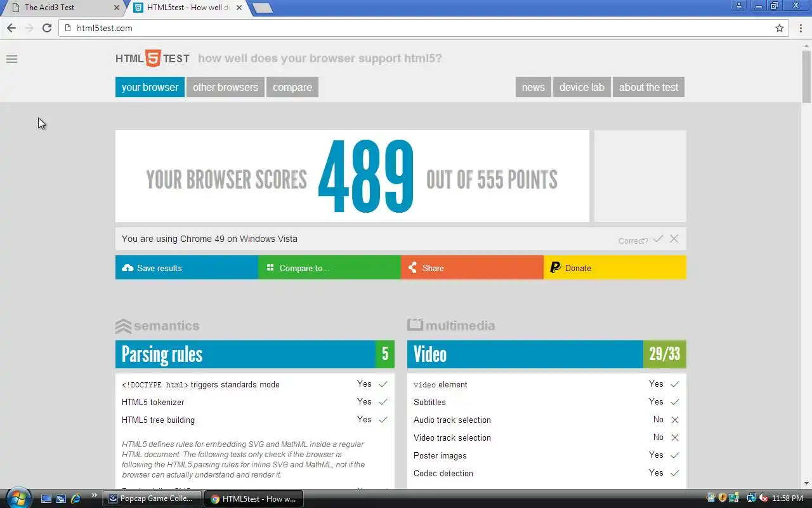Image resolution: width=812 pixels, height=508 pixels.
Task: Click the 489 score number
Action: [x=367, y=177]
